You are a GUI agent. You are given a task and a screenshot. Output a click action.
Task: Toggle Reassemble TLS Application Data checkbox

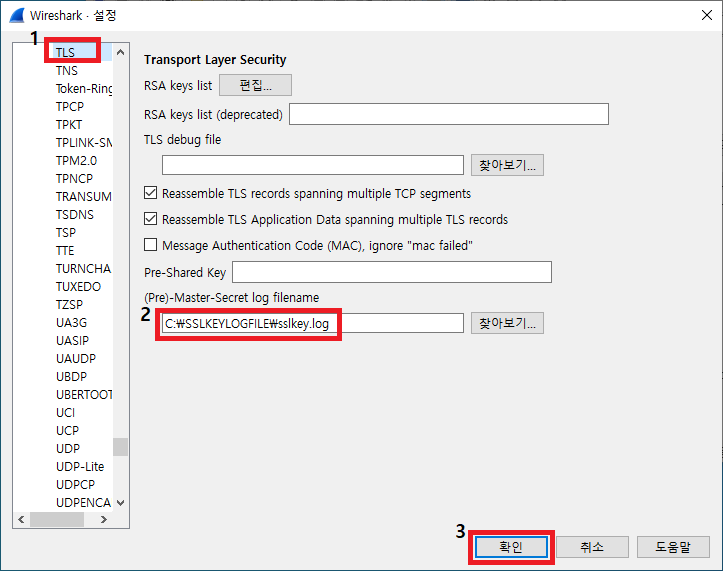[150, 219]
